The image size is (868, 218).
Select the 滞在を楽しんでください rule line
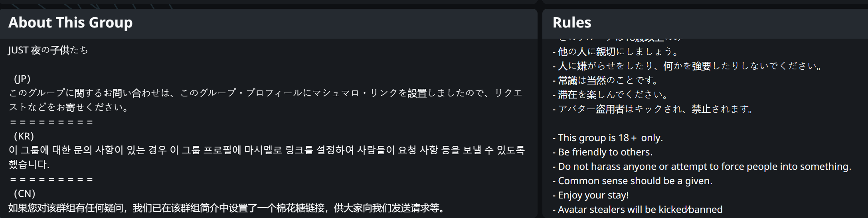611,95
